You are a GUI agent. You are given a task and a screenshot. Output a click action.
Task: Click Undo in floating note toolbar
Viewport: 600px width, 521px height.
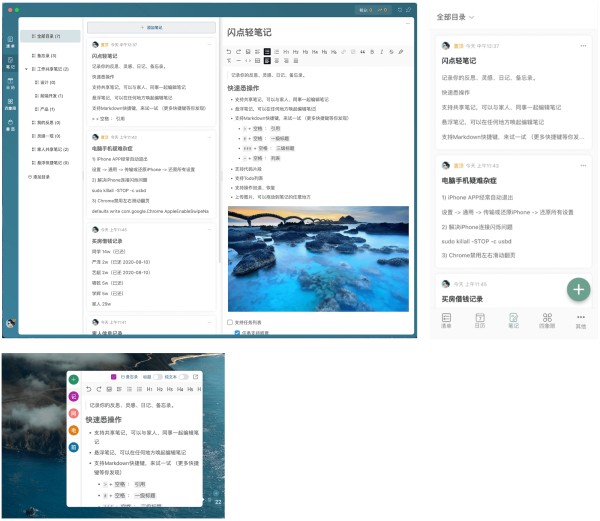pyautogui.click(x=89, y=389)
